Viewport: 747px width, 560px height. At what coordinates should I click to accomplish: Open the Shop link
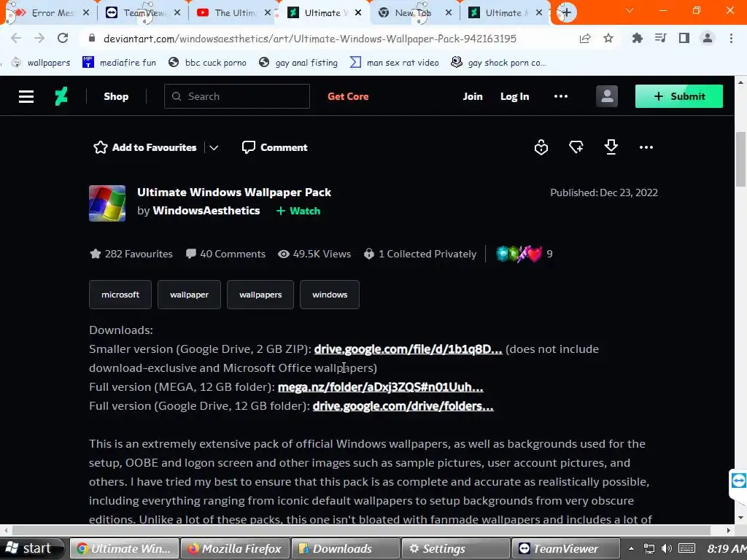click(x=116, y=97)
